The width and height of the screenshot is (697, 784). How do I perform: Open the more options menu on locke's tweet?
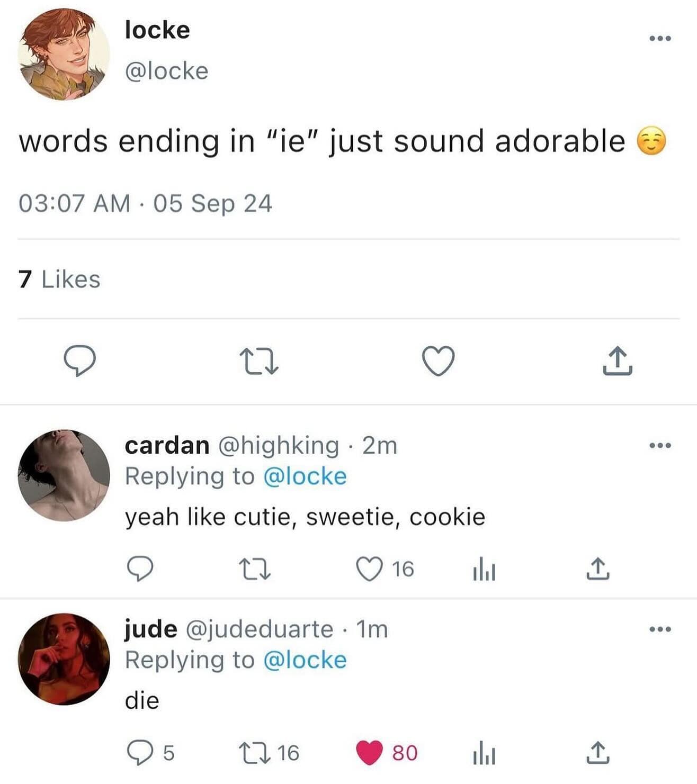coord(658,38)
